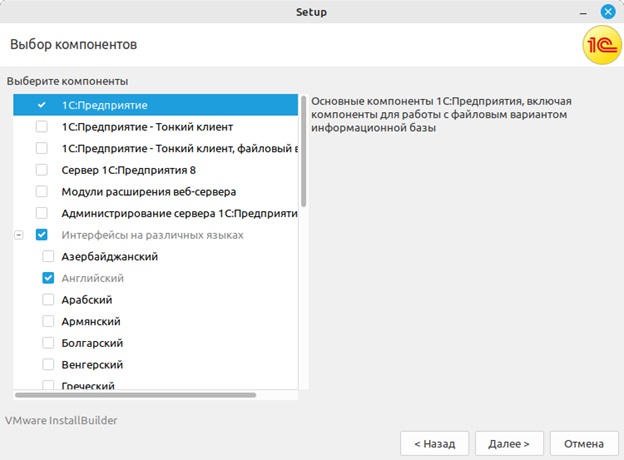The height and width of the screenshot is (460, 624).
Task: Enable the Азербайджанский language checkbox
Action: 48,257
